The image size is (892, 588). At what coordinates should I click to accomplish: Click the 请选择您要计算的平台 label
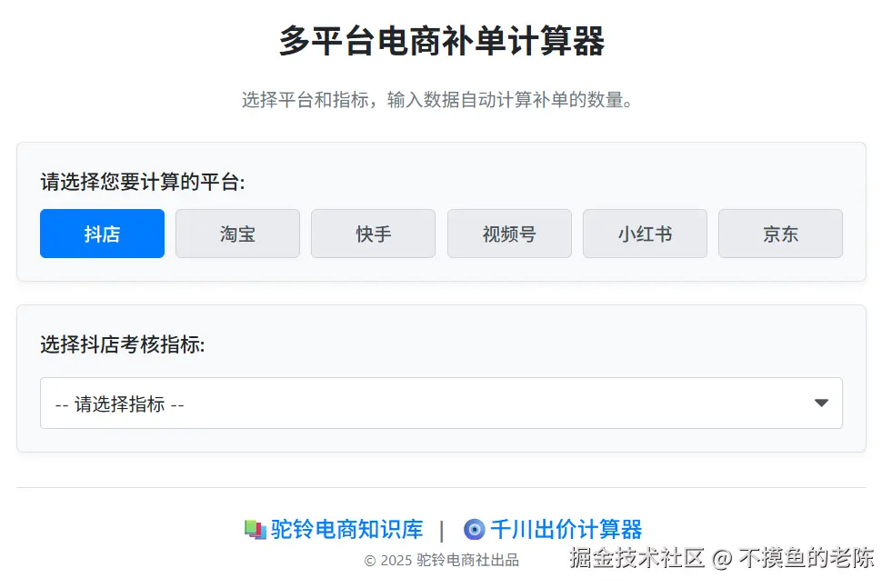(143, 182)
